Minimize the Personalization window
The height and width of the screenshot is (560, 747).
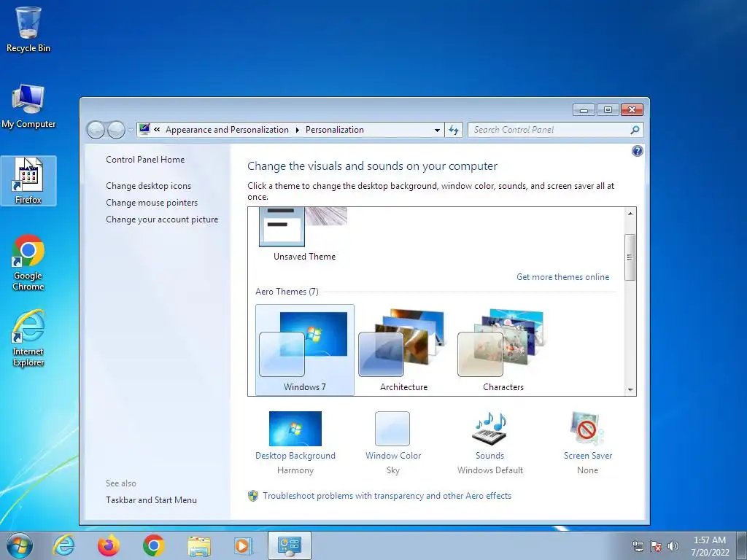[x=584, y=110]
